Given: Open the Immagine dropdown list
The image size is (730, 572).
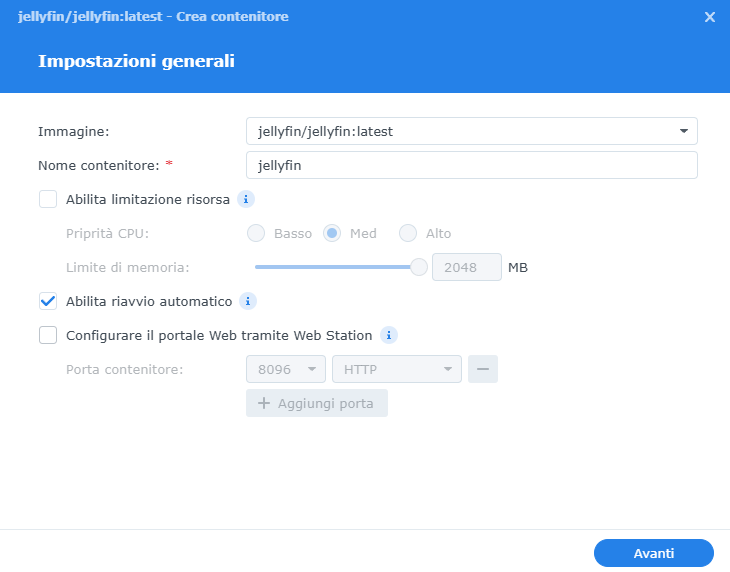Looking at the screenshot, I should pos(472,131).
